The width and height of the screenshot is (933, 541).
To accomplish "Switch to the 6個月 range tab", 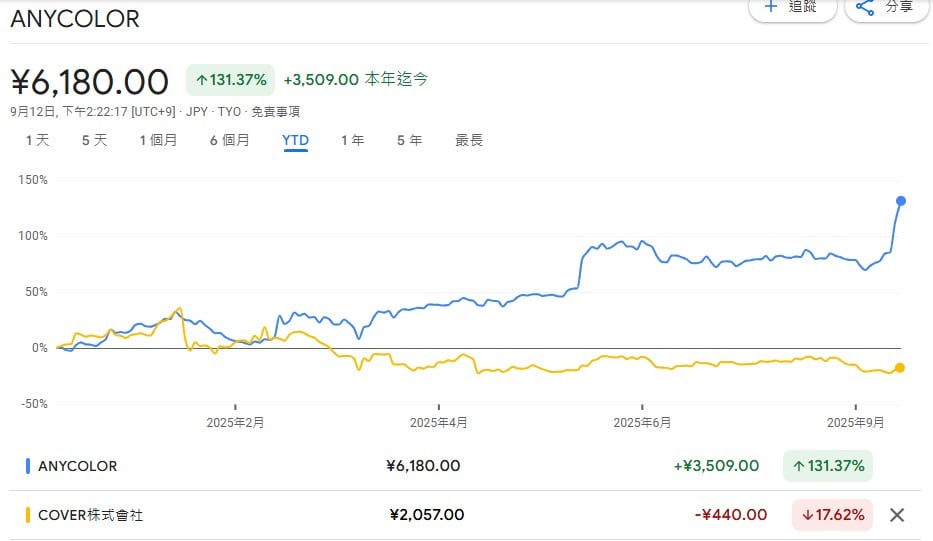I will tap(229, 140).
